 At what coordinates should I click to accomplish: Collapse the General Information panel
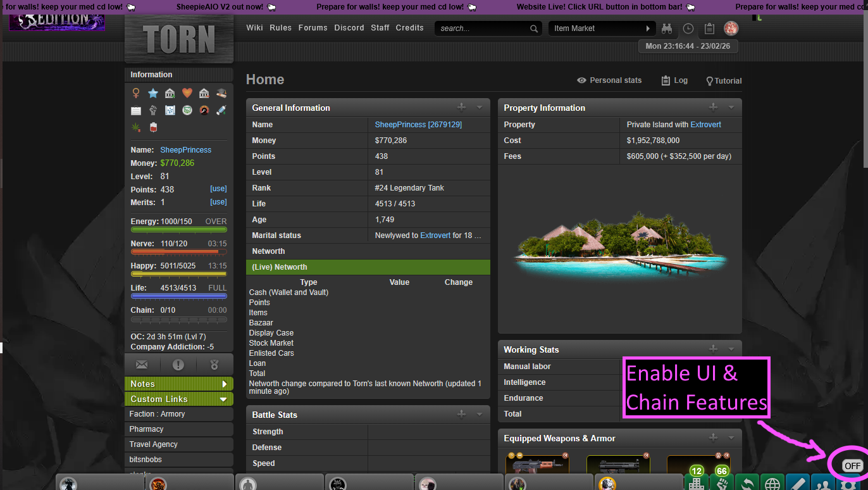click(479, 108)
